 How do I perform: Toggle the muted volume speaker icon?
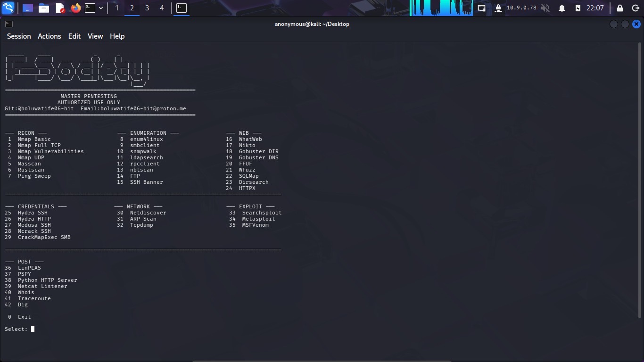point(545,8)
